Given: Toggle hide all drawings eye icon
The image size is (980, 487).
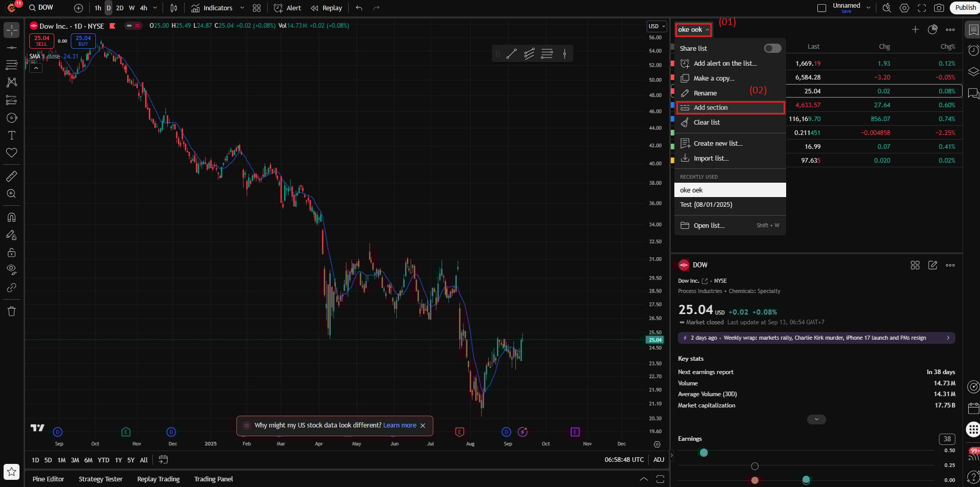Looking at the screenshot, I should click(12, 269).
